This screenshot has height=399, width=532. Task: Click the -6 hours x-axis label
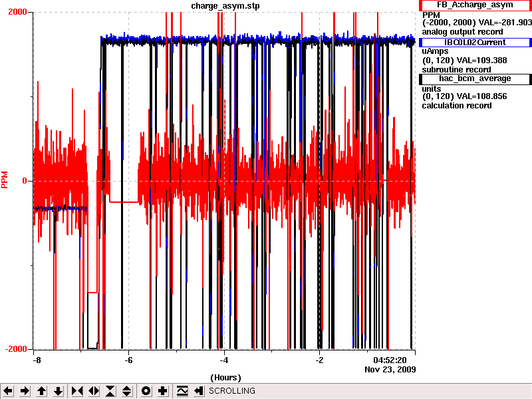pos(128,360)
